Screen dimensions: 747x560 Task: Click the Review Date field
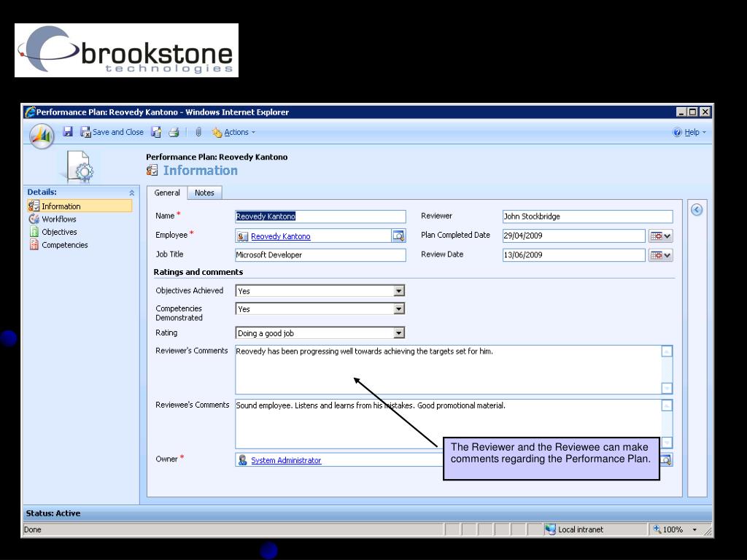(x=573, y=254)
